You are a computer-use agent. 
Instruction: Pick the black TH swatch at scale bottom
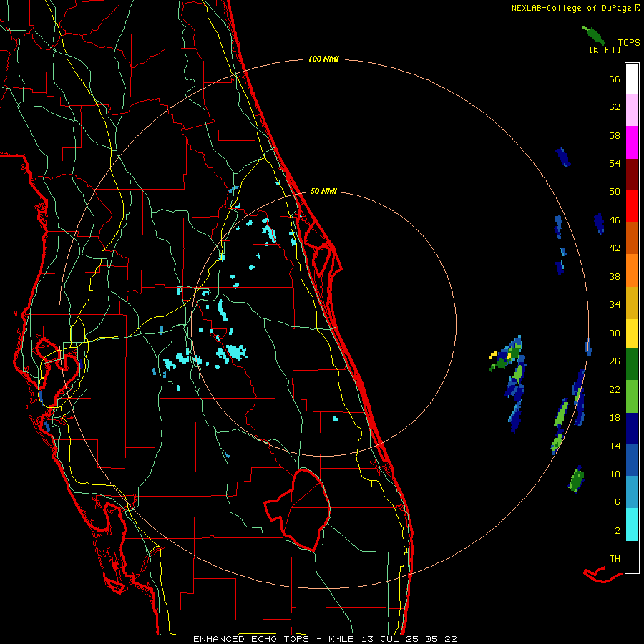click(x=632, y=557)
